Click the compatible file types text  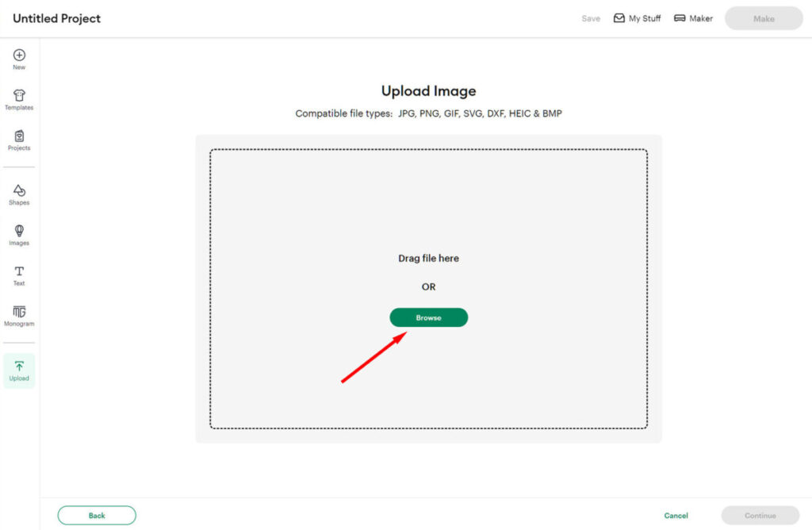(428, 113)
